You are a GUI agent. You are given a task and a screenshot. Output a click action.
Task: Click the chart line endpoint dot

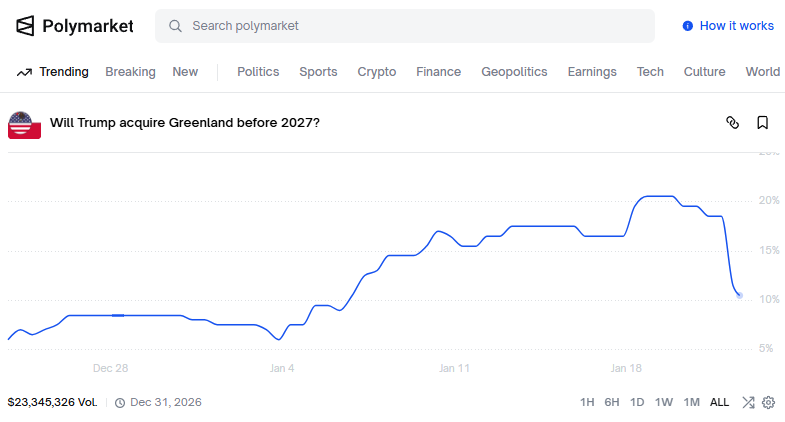(739, 295)
